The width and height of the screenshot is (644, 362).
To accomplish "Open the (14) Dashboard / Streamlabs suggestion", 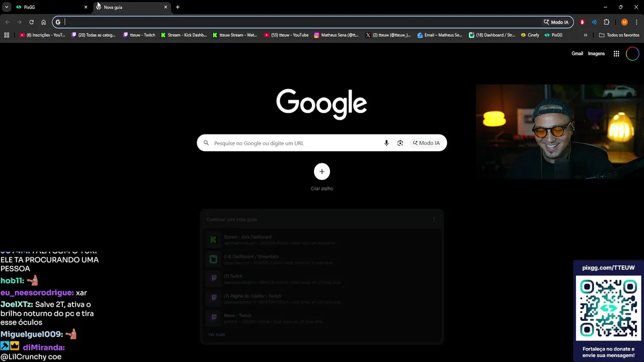I will (x=322, y=259).
